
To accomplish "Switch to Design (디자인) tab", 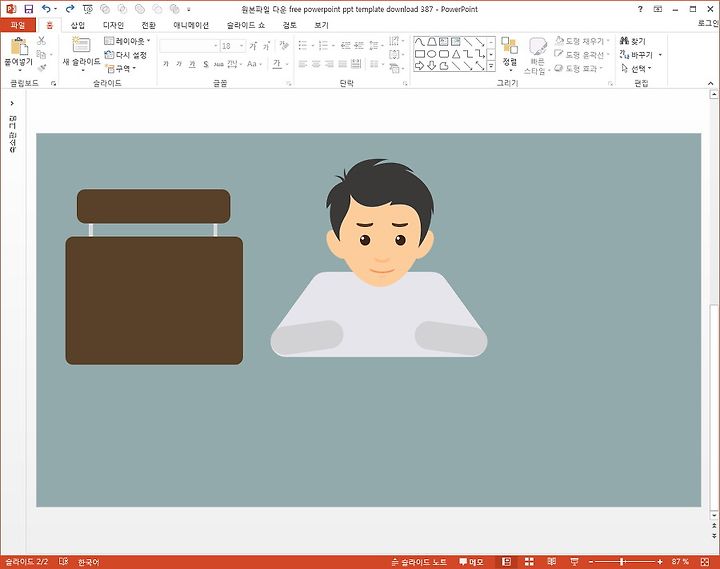I will tap(113, 25).
